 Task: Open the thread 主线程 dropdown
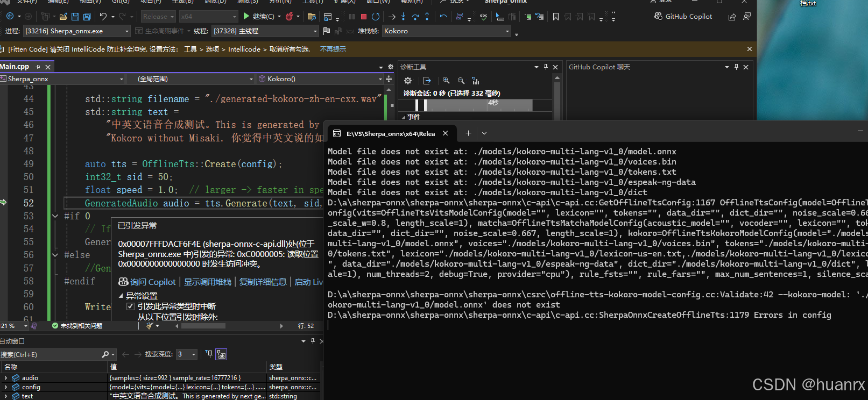coord(265,31)
